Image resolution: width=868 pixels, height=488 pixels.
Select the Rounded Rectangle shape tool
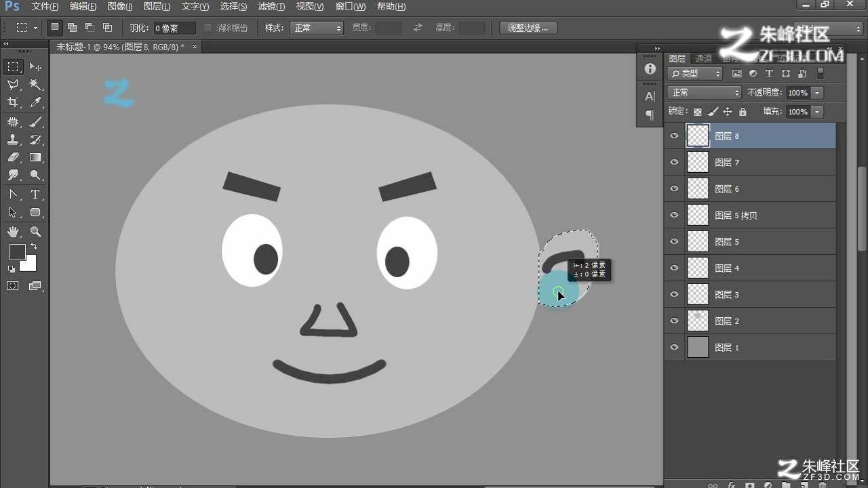tap(35, 212)
